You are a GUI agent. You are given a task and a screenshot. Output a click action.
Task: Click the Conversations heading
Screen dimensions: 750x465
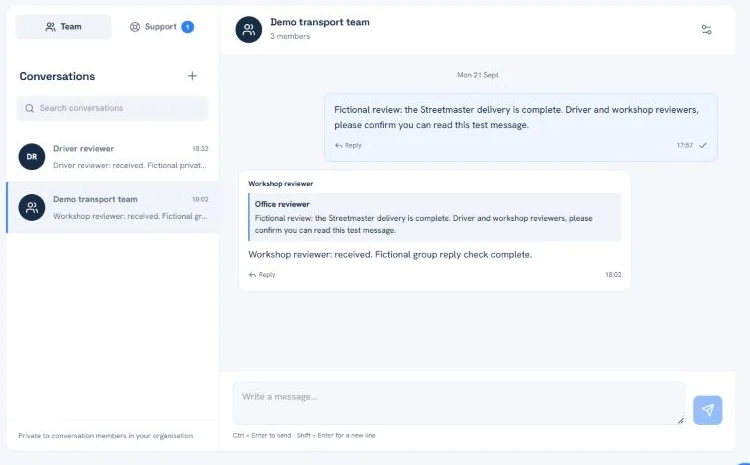(57, 76)
